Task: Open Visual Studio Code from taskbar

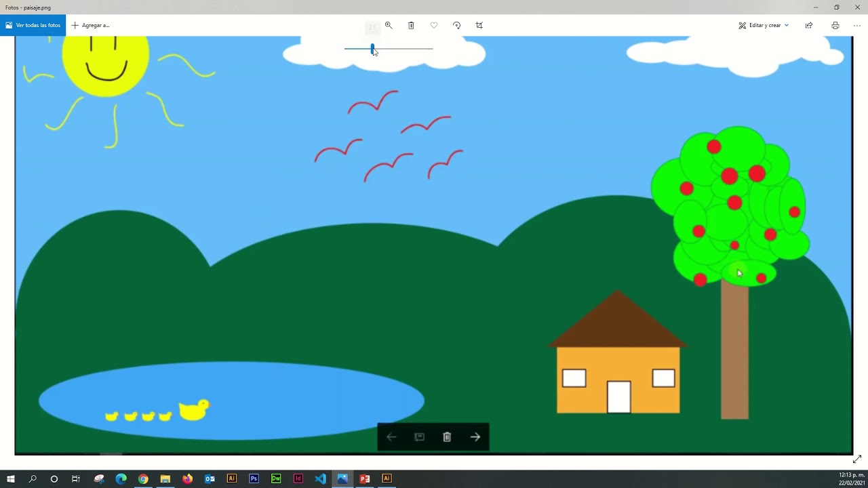Action: [320, 479]
